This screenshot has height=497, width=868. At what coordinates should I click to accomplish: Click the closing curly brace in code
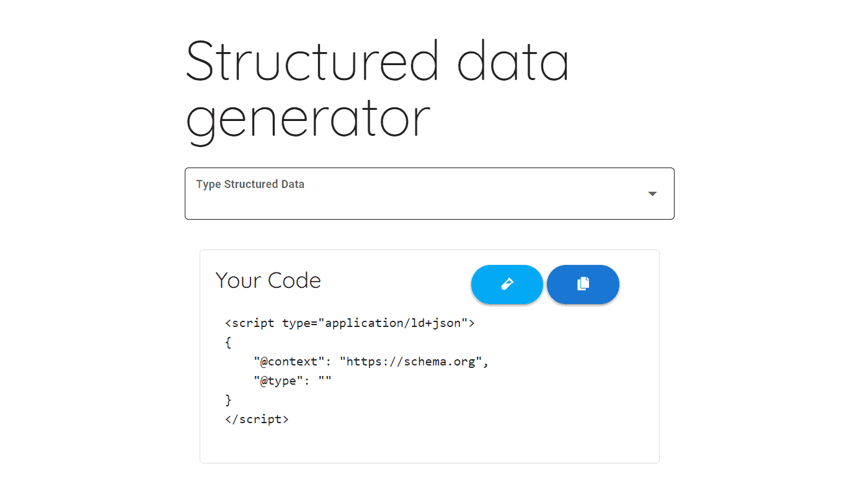coord(228,400)
